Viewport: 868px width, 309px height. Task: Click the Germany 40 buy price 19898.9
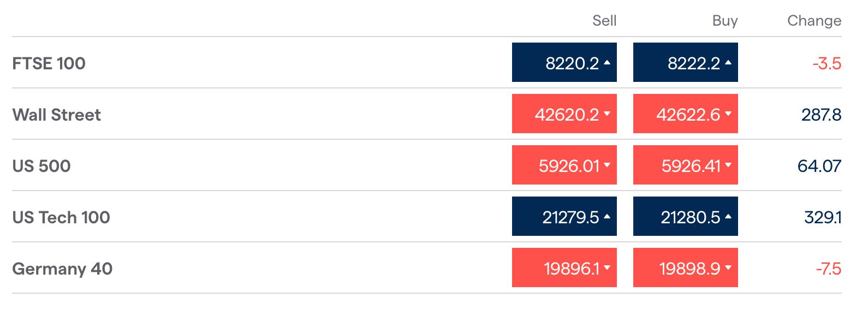coord(686,268)
